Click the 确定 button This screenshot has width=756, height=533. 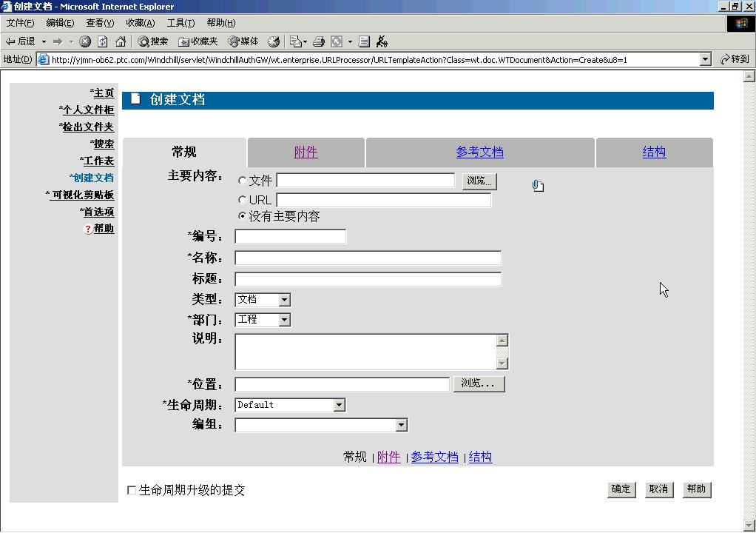[621, 489]
